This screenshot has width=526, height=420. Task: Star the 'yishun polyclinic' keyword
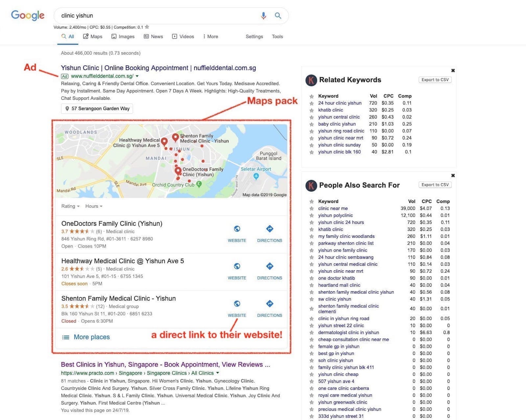point(311,215)
